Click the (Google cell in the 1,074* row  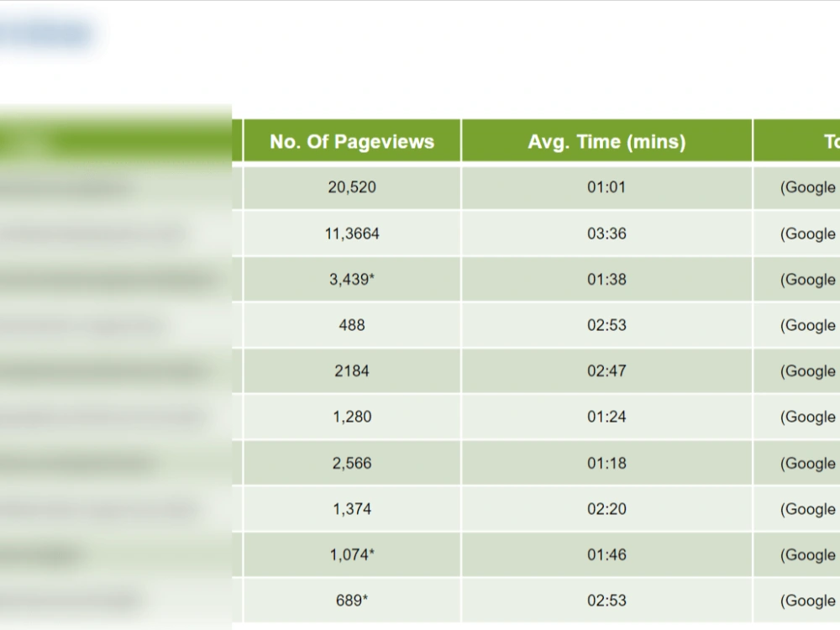797,555
